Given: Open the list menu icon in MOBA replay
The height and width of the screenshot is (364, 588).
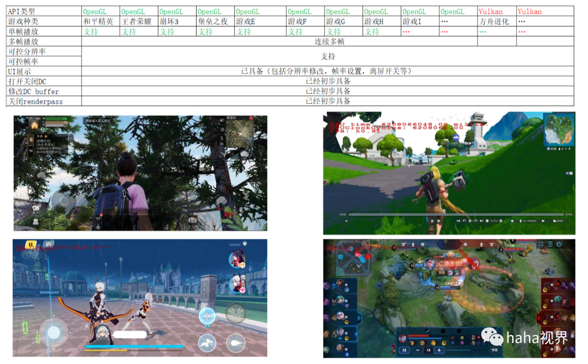Looking at the screenshot, I should tap(550, 244).
